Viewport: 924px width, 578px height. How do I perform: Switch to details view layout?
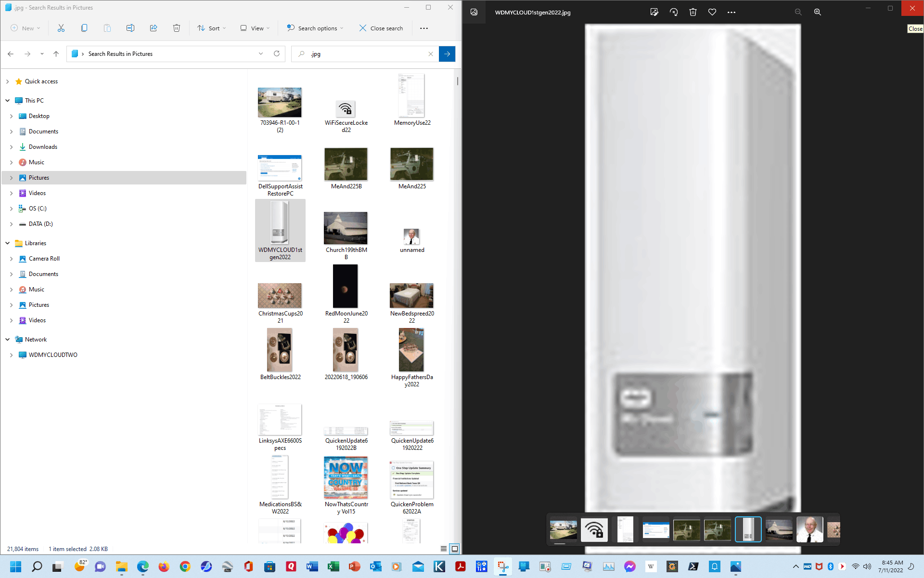tap(443, 549)
